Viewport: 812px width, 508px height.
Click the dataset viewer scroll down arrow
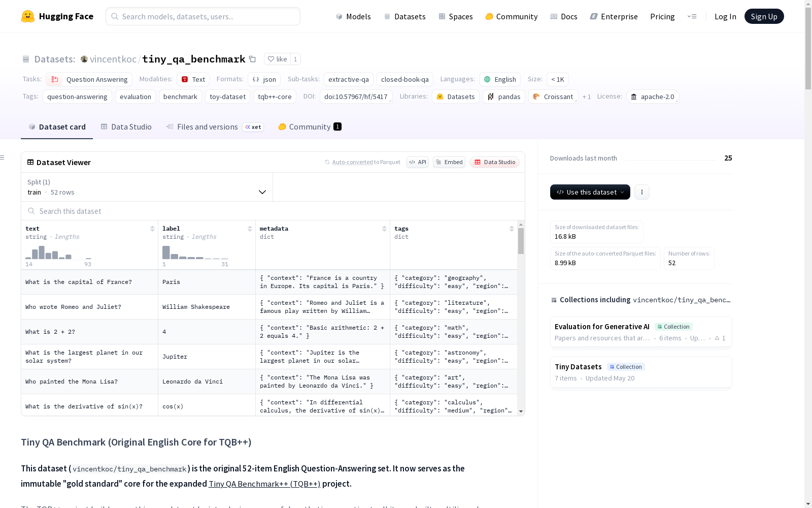(x=521, y=411)
